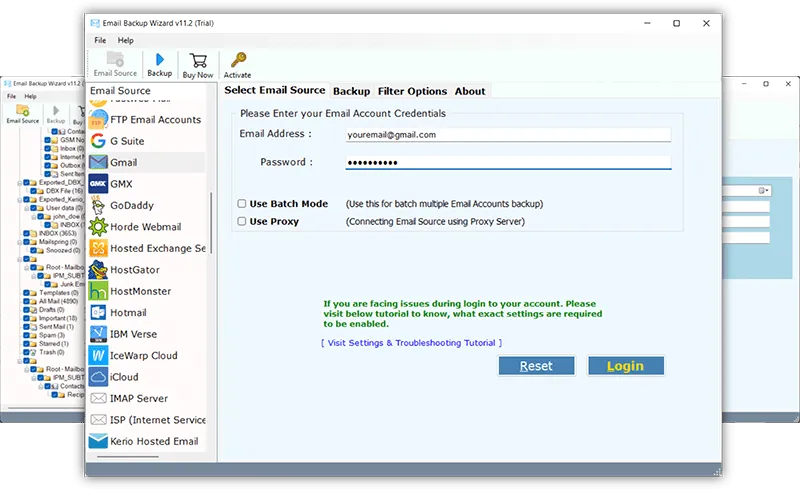This screenshot has height=490, width=800.
Task: Enable the Use Batch Mode checkbox
Action: [242, 204]
